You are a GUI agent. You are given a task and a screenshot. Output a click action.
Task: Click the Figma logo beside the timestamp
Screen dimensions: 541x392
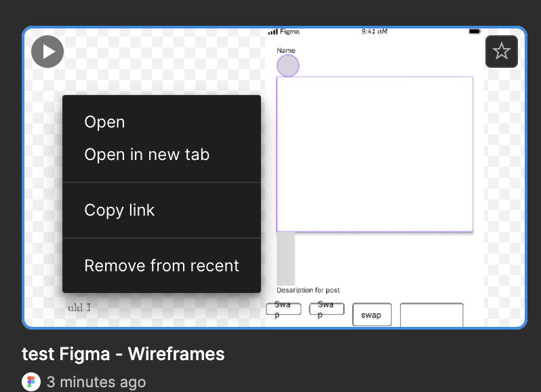point(31,382)
